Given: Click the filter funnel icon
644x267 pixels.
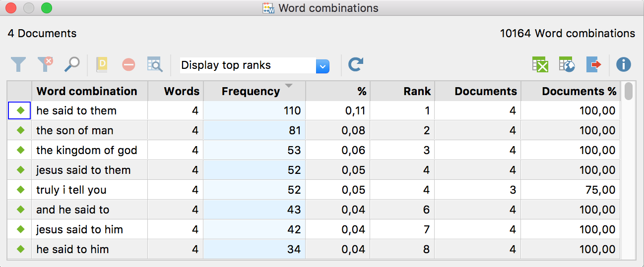Looking at the screenshot, I should pos(18,64).
